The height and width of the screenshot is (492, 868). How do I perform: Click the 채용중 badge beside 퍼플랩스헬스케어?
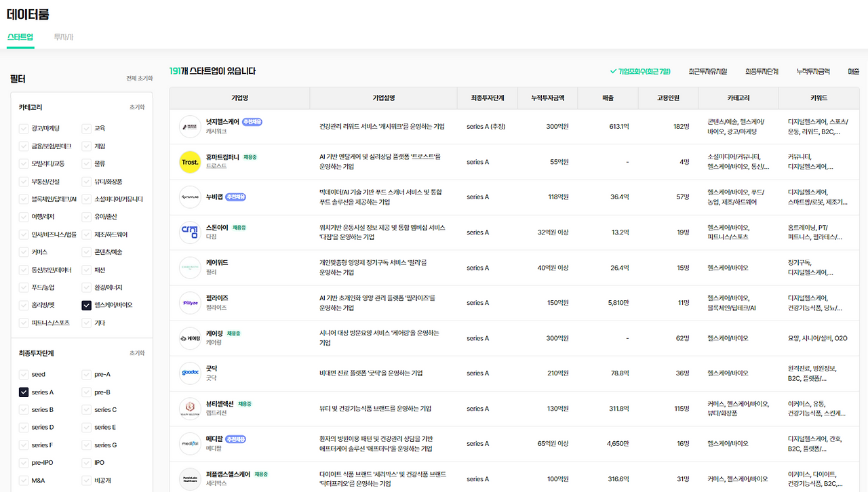(x=262, y=474)
